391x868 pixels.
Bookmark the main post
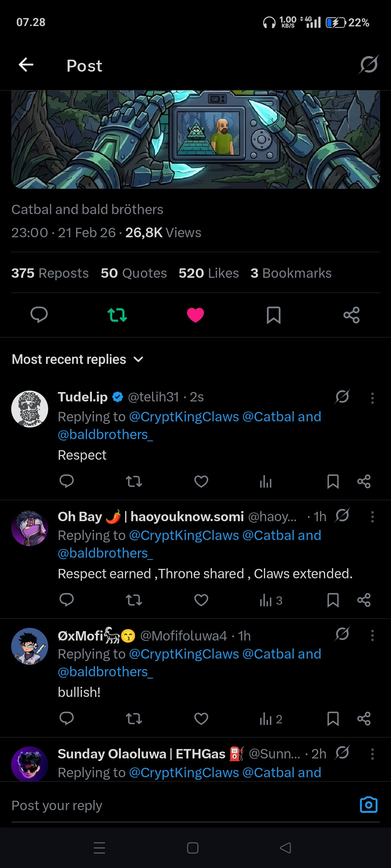click(274, 315)
